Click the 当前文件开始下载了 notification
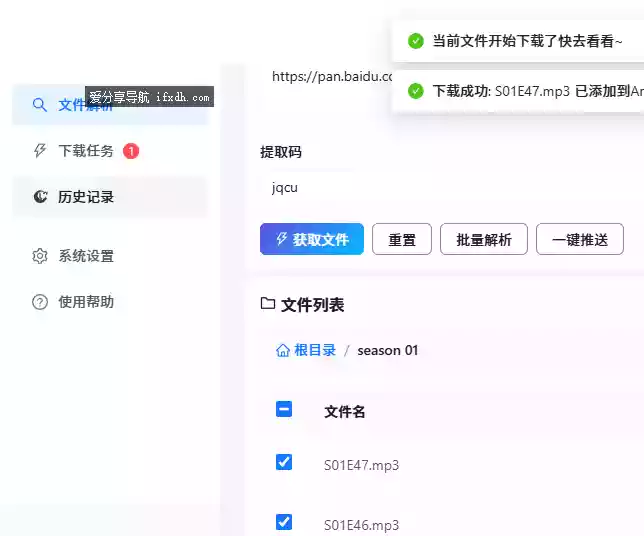 [x=518, y=41]
